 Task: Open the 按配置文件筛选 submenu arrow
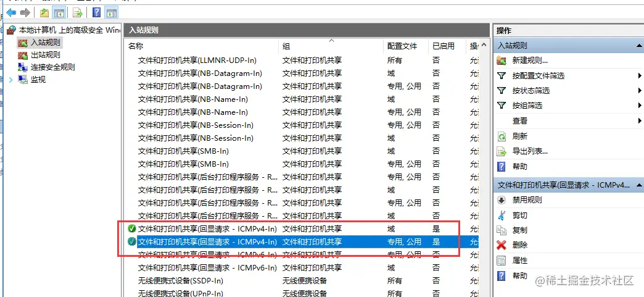[x=640, y=76]
